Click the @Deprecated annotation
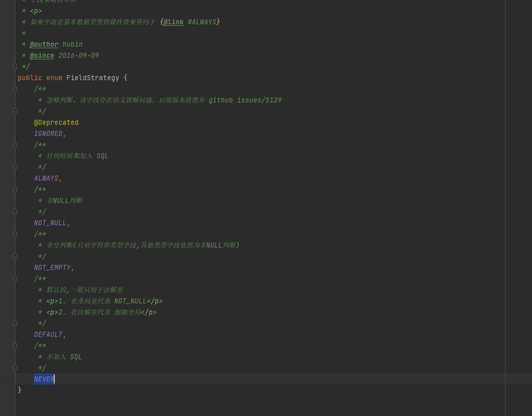This screenshot has width=532, height=416. point(56,122)
